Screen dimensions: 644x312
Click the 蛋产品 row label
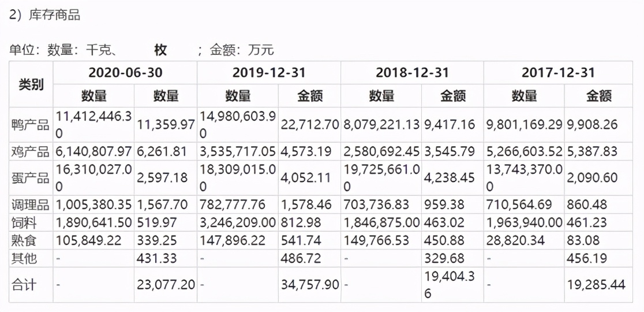coord(31,178)
